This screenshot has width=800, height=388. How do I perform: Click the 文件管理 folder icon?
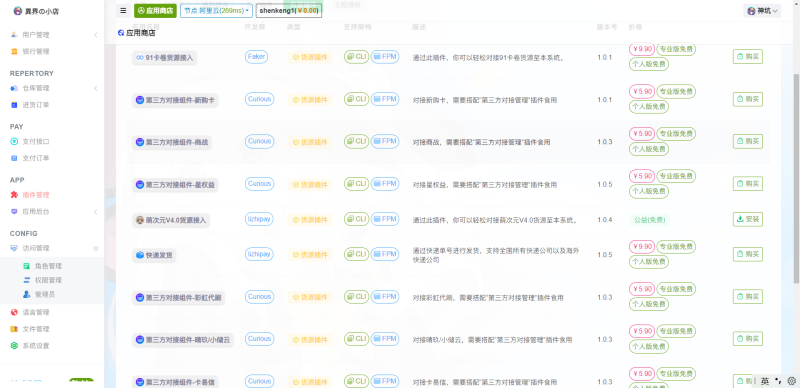(x=14, y=329)
